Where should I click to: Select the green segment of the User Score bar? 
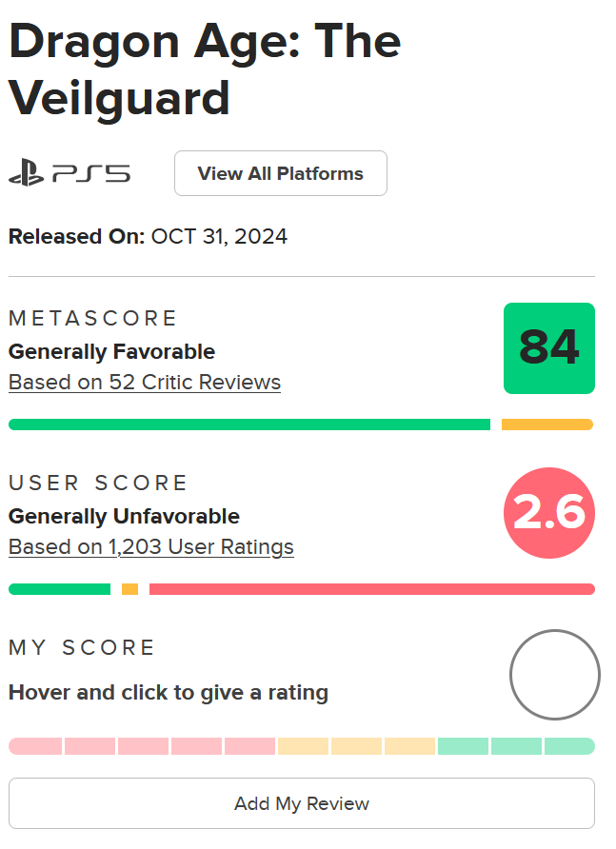[59, 589]
